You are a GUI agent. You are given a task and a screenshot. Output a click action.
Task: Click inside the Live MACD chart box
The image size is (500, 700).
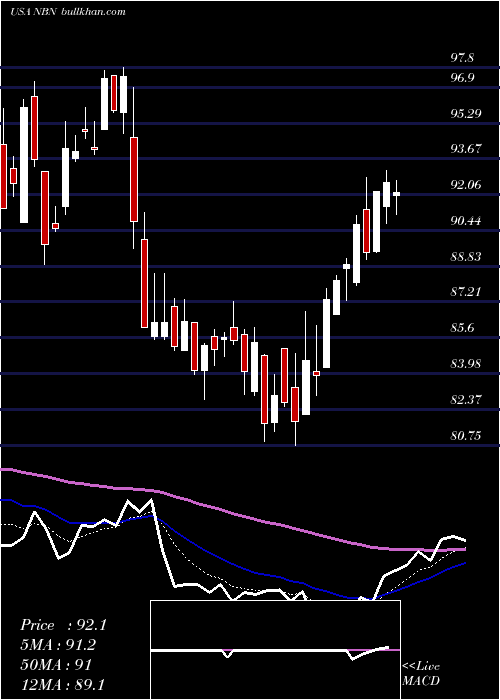click(x=275, y=650)
